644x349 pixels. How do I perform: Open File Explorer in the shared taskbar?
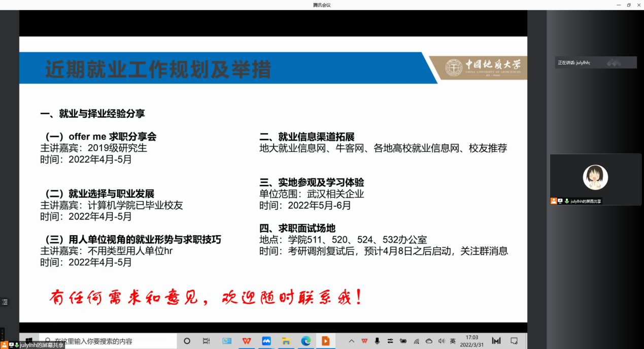[x=286, y=341]
